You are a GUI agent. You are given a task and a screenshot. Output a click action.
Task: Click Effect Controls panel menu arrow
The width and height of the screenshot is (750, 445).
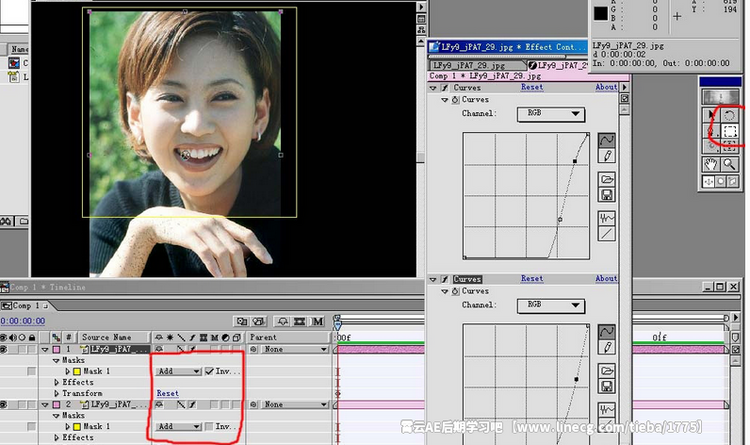click(624, 88)
